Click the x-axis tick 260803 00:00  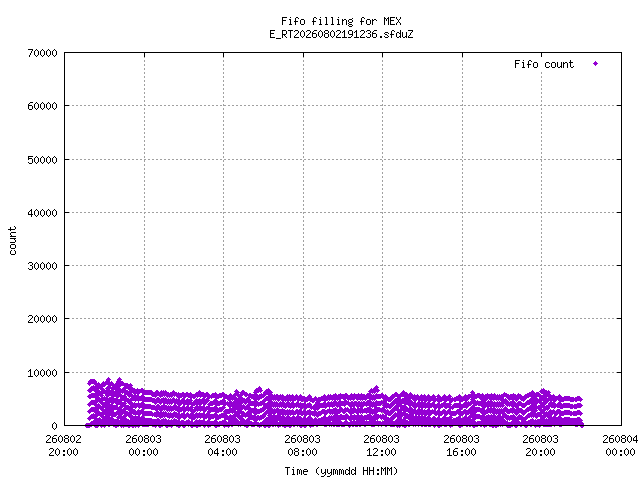(x=143, y=446)
